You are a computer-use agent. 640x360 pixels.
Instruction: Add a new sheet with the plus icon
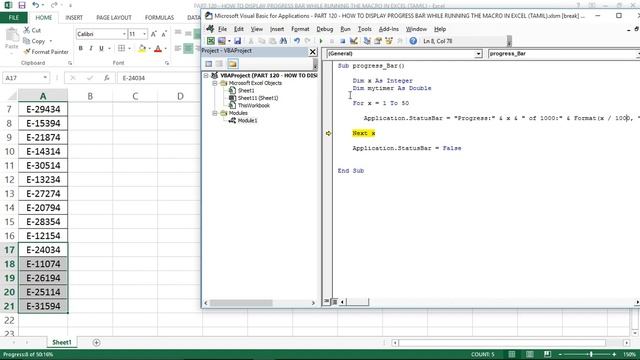tap(96, 342)
